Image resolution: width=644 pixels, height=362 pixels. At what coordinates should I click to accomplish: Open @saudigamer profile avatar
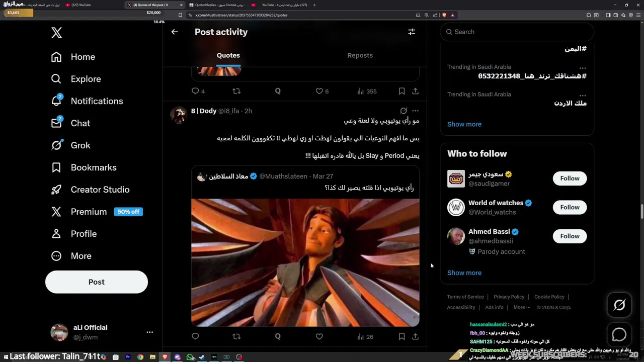(456, 178)
